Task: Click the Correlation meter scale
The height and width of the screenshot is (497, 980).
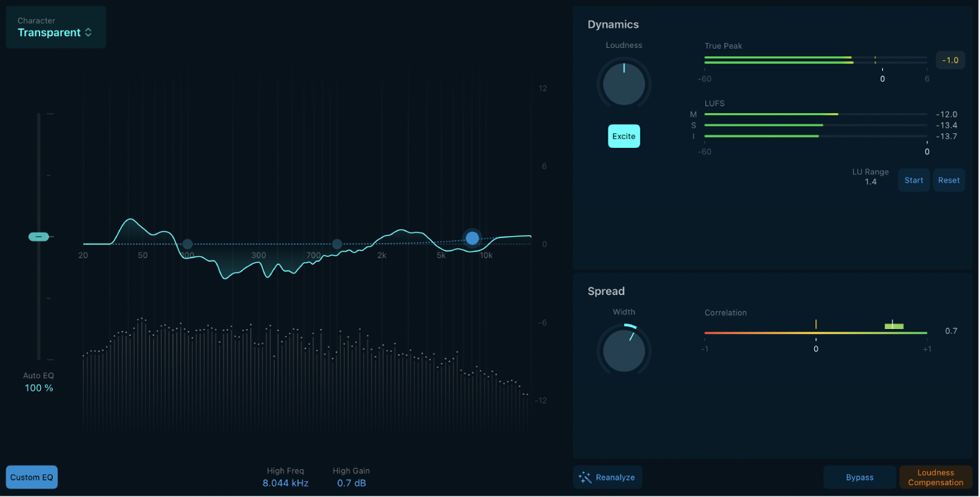Action: (816, 334)
